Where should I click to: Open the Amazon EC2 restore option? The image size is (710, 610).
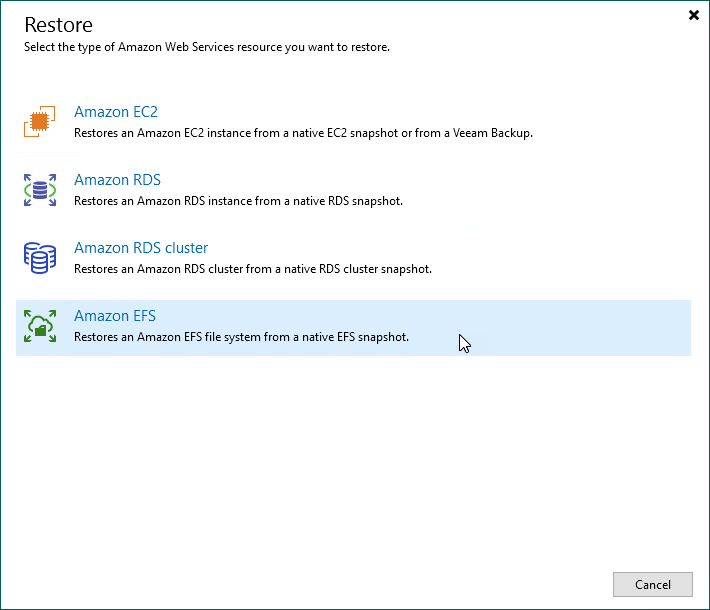pos(116,112)
